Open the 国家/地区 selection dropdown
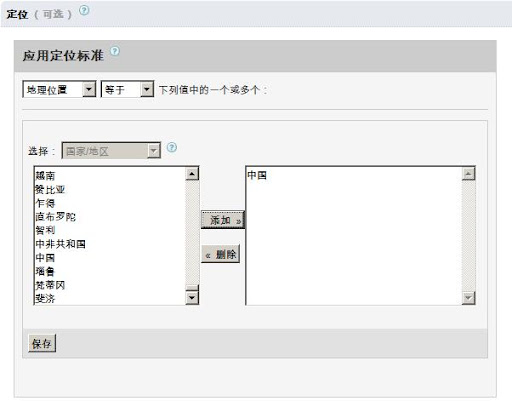 pos(111,151)
